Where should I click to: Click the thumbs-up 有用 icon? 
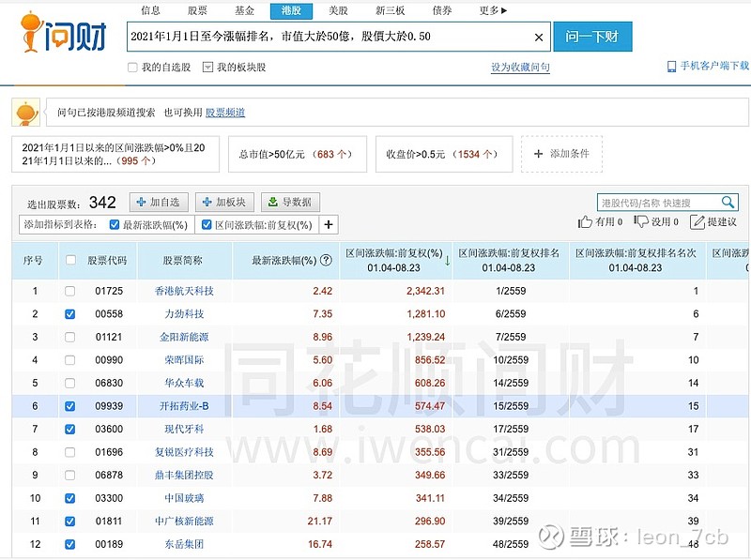coord(586,222)
